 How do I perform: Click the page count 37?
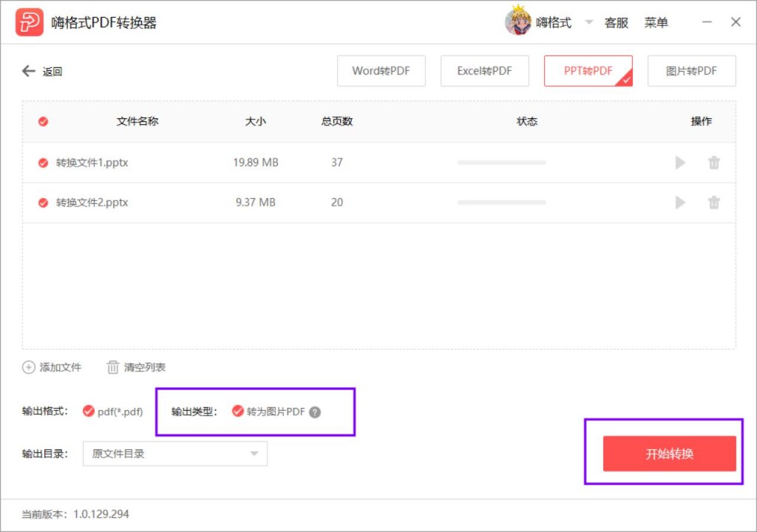click(337, 163)
